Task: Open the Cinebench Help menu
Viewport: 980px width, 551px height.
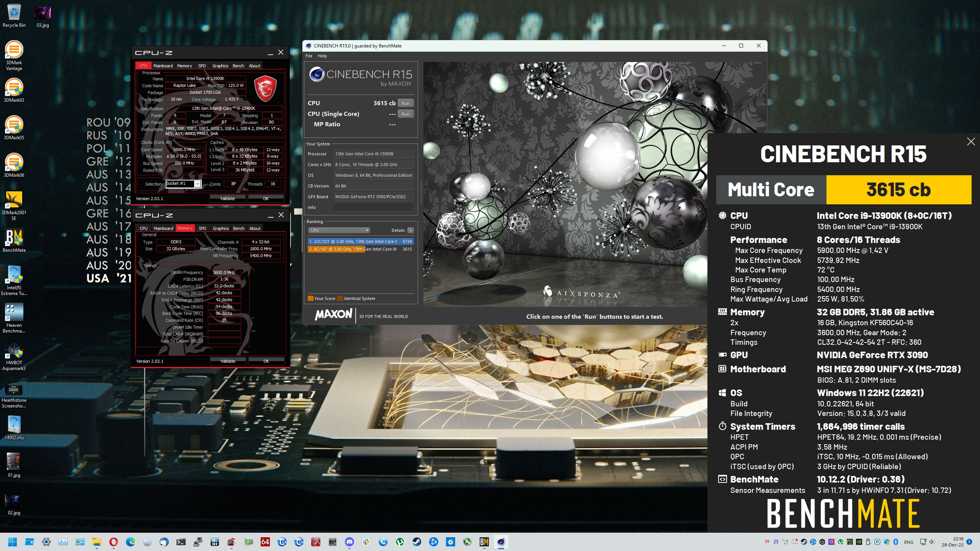Action: pyautogui.click(x=322, y=56)
